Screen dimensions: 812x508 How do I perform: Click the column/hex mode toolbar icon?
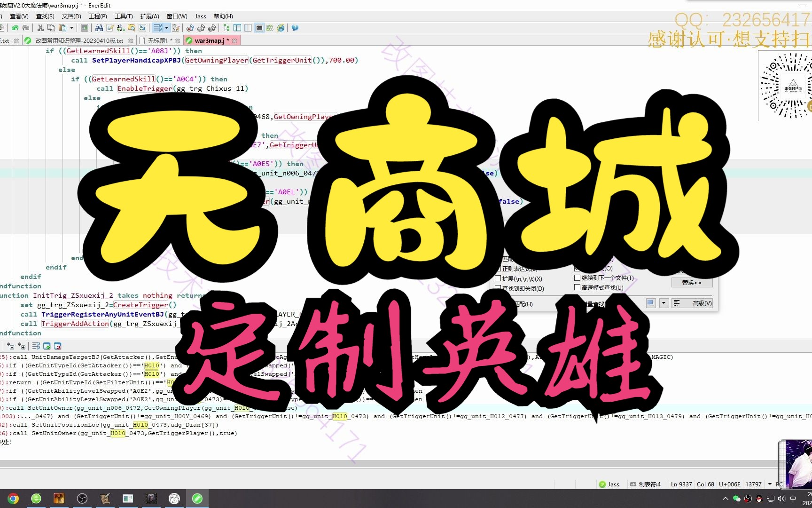coord(176,28)
